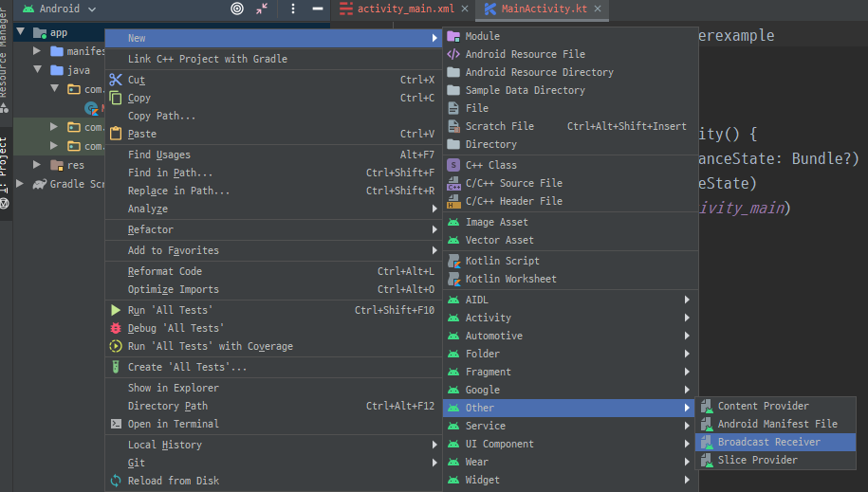Choose Directory Path menu entry

(x=273, y=406)
